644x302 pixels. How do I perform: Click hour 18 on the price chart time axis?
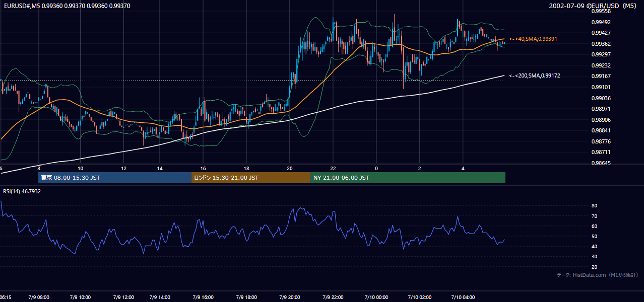(x=246, y=168)
